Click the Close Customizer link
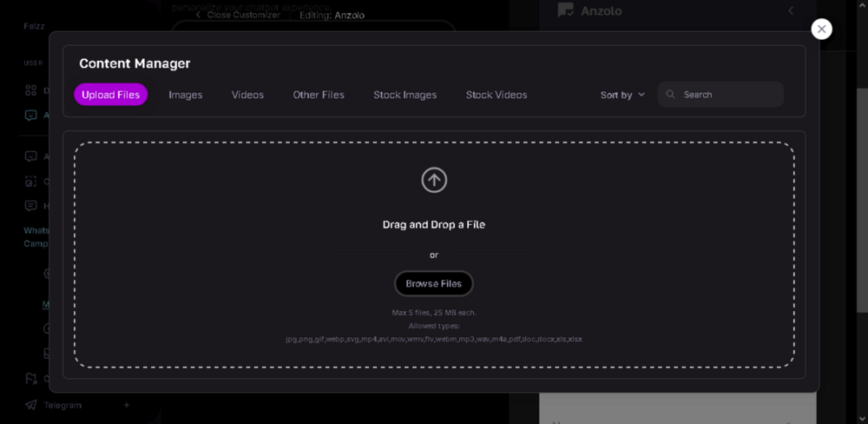This screenshot has width=868, height=424. 243,15
